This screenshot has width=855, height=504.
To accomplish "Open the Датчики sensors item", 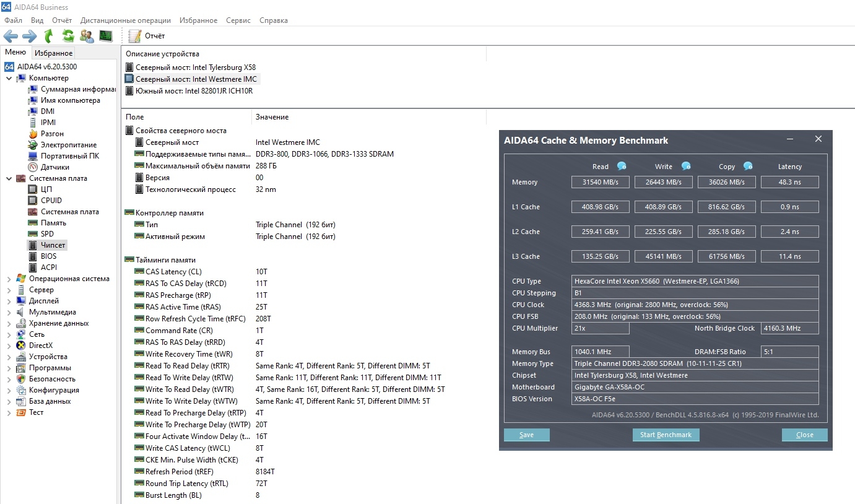I will click(x=49, y=167).
